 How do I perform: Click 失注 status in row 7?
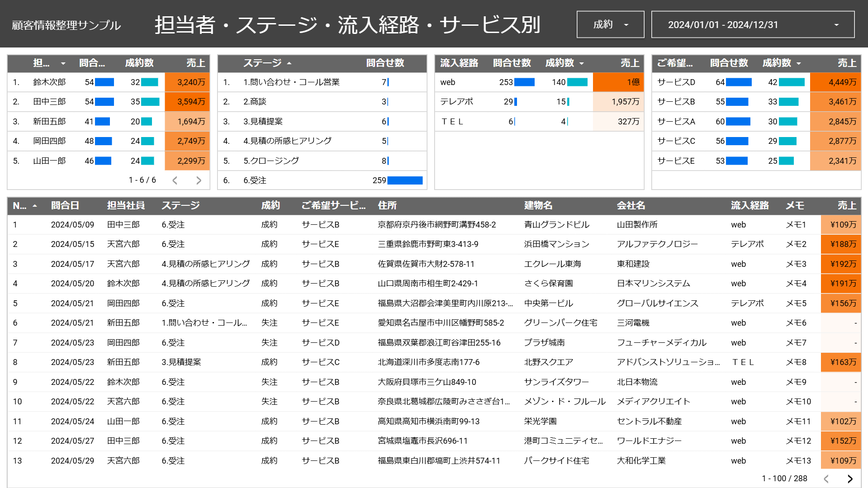click(x=269, y=343)
